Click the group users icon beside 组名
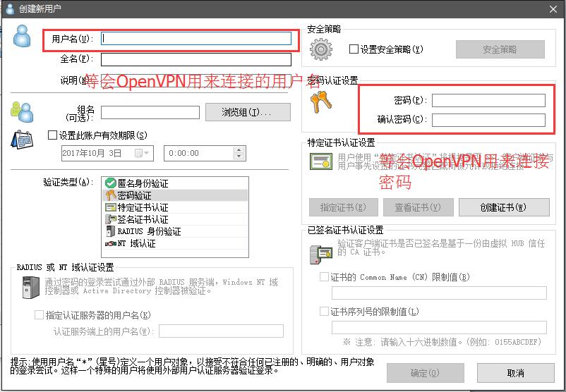The image size is (566, 392). click(22, 112)
